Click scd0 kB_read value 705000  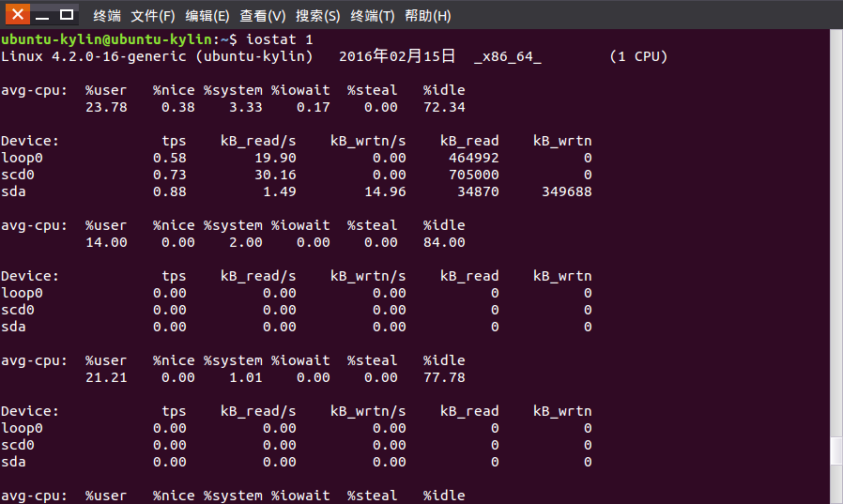coord(474,175)
